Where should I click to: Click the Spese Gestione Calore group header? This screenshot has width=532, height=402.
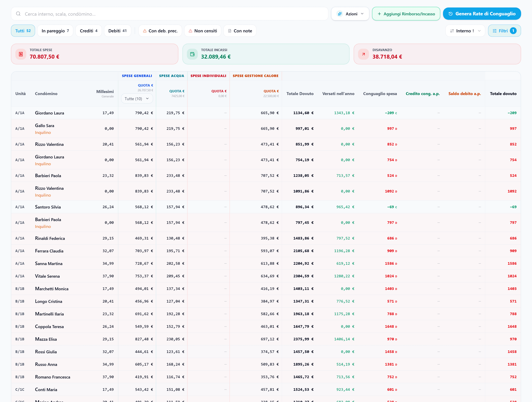[255, 76]
